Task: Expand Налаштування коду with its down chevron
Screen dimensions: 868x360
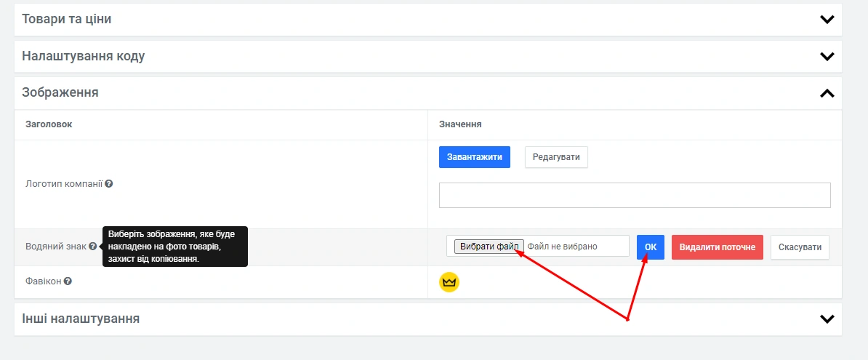Action: click(827, 56)
